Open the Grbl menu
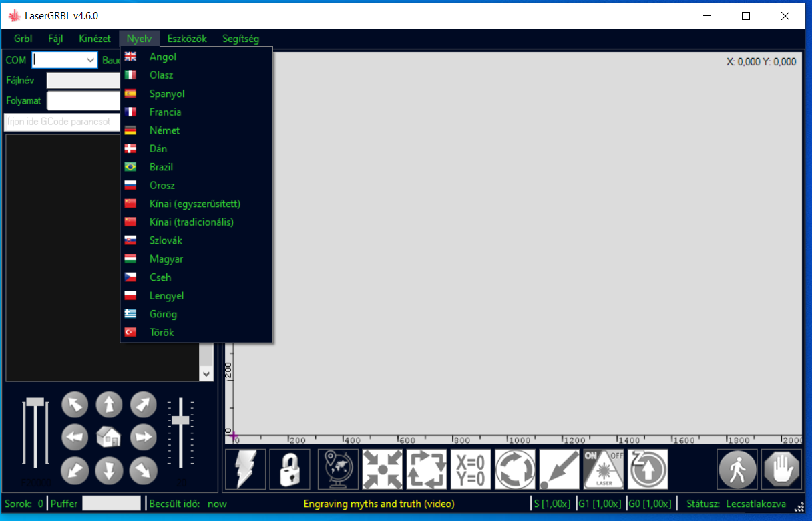812x521 pixels. pyautogui.click(x=23, y=39)
